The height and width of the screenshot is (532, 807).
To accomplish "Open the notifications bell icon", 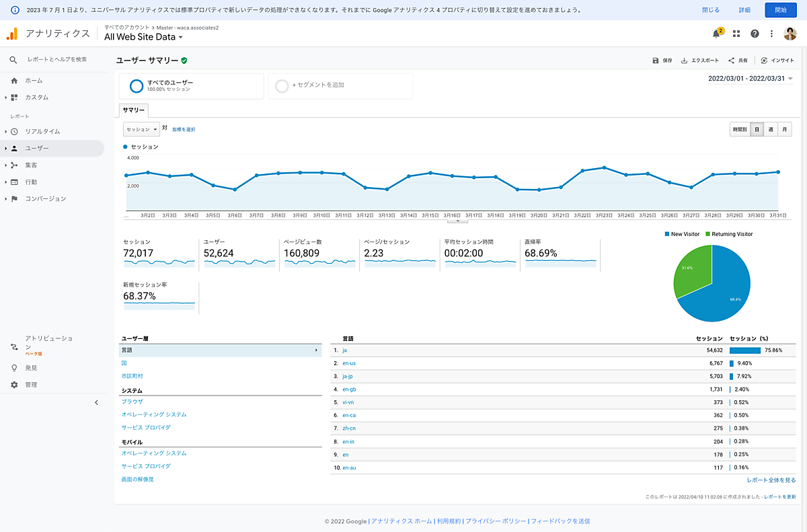I will tap(717, 34).
